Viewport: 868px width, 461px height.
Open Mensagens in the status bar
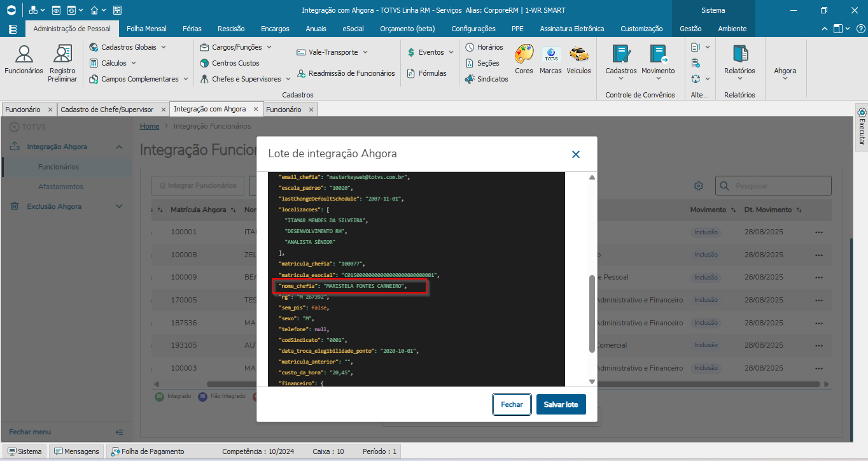(77, 451)
